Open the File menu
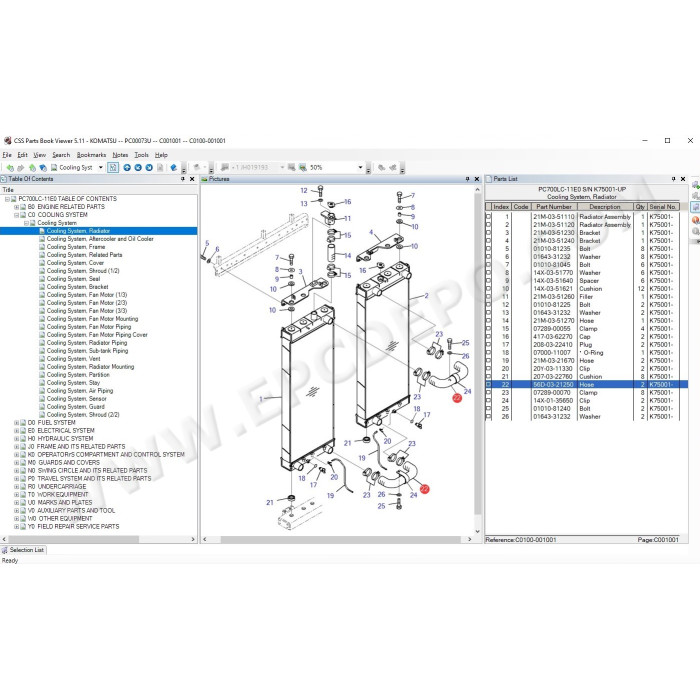Screen dimensions: 700x700 7,155
